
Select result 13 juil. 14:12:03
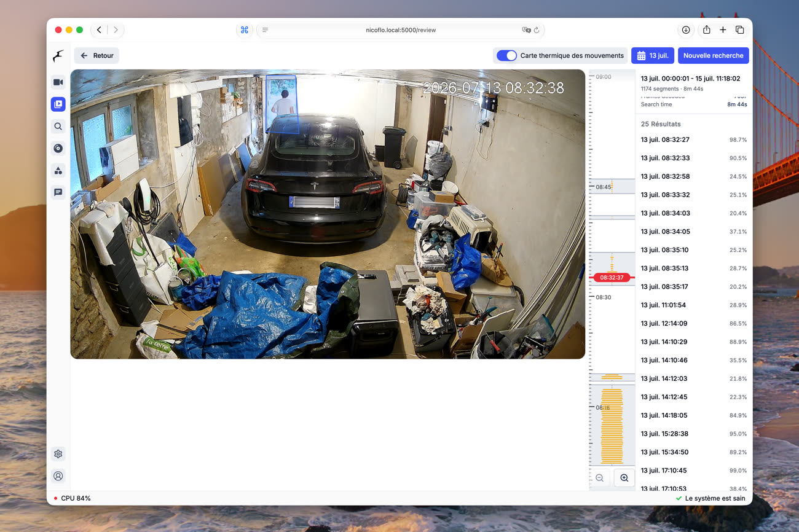click(693, 378)
